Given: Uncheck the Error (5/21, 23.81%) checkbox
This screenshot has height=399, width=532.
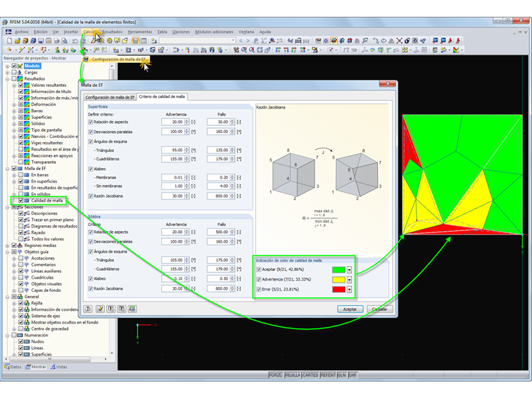Looking at the screenshot, I should coord(259,289).
